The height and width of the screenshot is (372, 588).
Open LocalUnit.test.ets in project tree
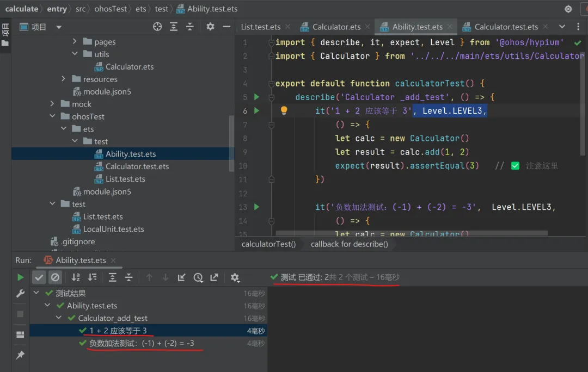(x=113, y=229)
